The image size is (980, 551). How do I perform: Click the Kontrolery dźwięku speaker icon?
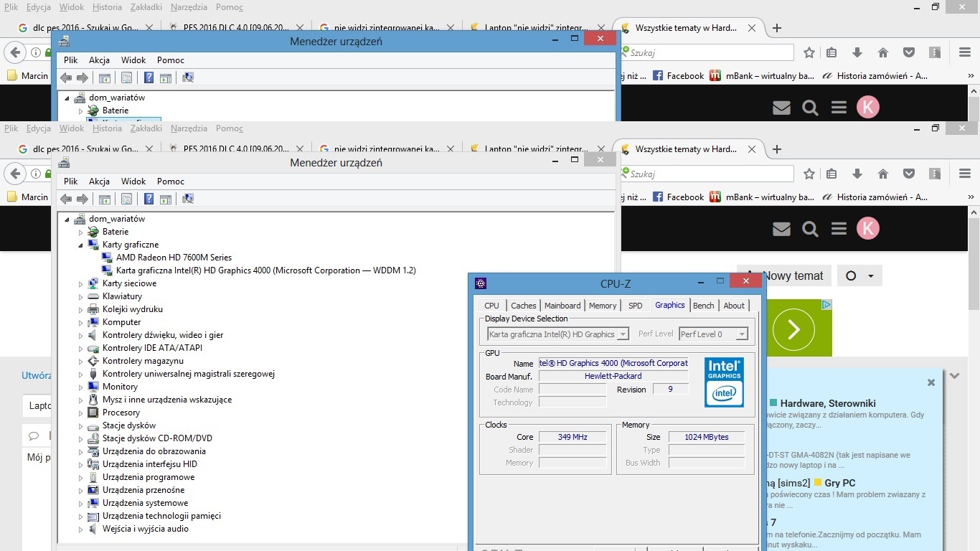point(93,335)
